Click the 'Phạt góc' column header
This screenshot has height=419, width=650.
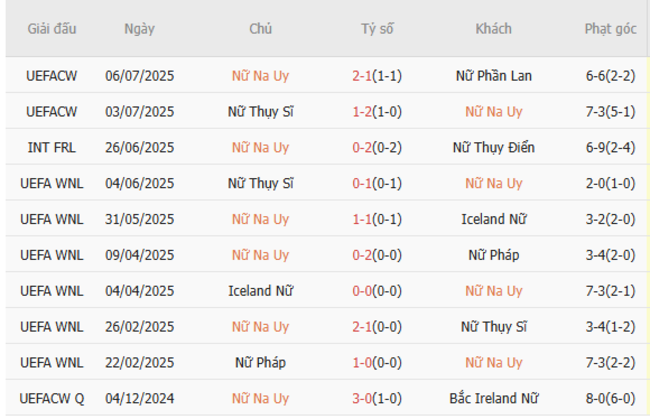coord(611,29)
